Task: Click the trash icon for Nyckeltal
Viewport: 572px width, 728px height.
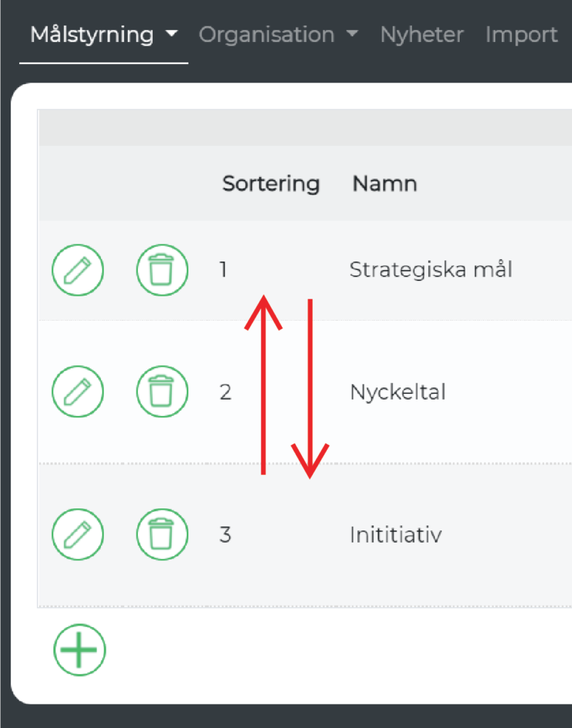Action: [x=162, y=392]
